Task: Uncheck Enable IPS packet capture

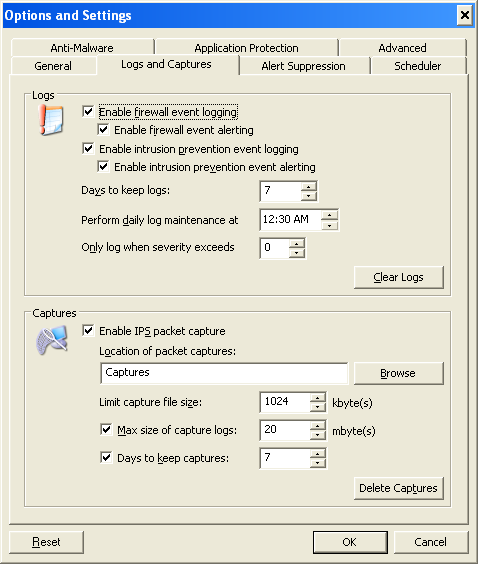Action: [x=88, y=330]
